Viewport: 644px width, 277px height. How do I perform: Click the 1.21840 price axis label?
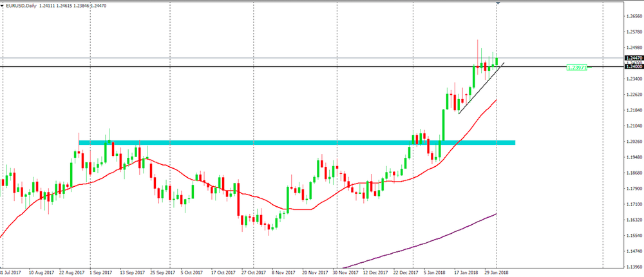634,110
